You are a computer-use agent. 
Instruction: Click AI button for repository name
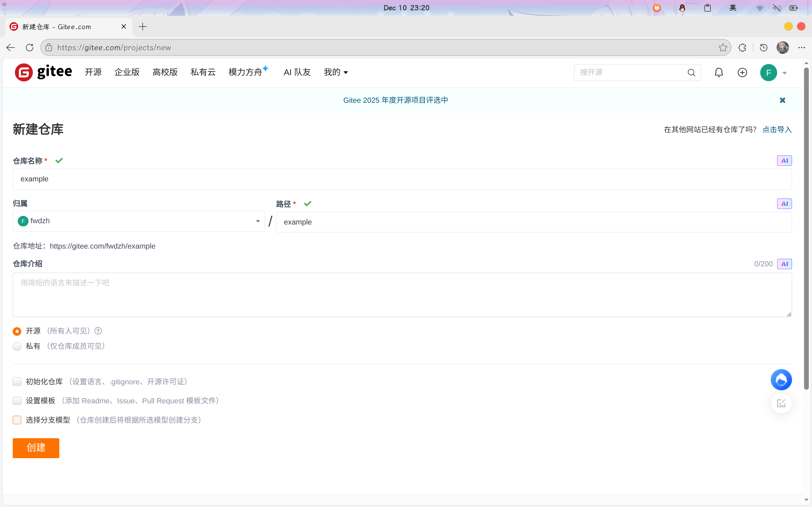tap(784, 161)
